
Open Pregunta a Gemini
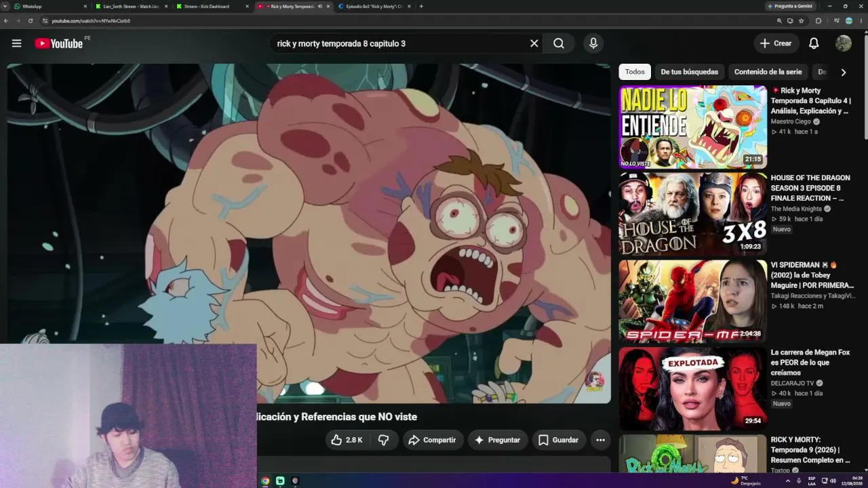coord(792,6)
